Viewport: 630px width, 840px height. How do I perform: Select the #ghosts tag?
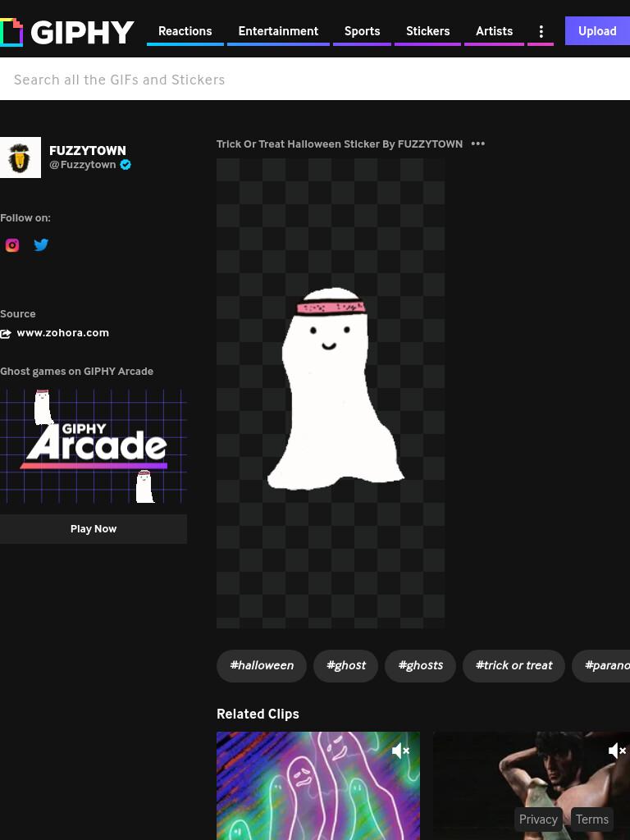tap(421, 666)
